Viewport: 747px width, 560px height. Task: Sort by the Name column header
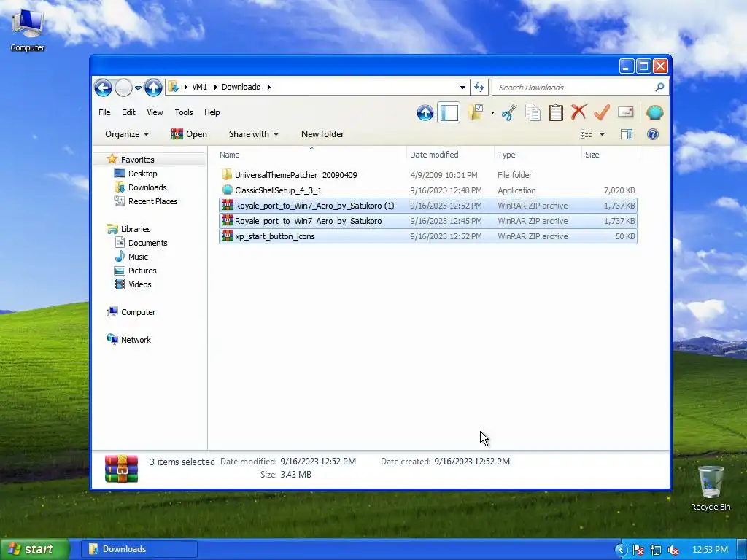tap(311, 155)
